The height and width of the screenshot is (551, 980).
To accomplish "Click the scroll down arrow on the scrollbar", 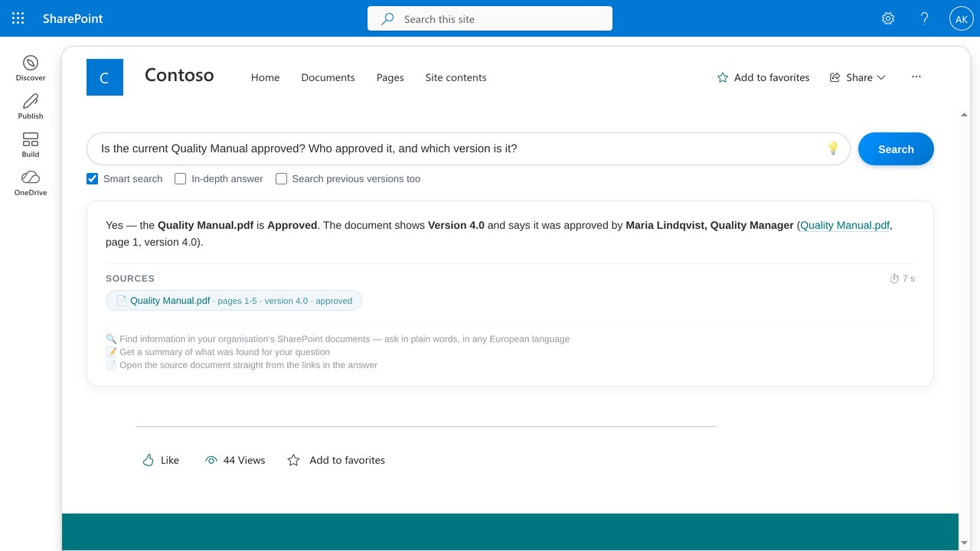I will point(964,543).
